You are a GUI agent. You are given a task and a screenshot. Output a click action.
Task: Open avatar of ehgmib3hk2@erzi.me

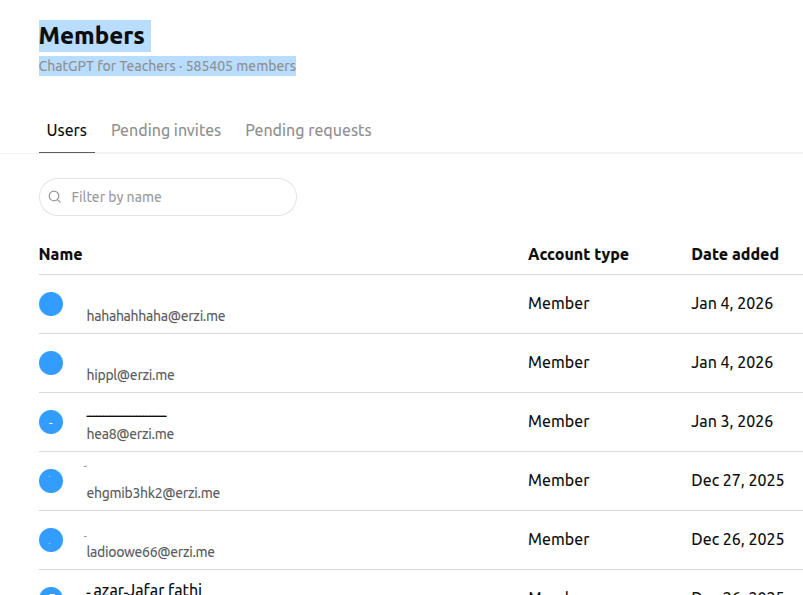[x=51, y=481]
